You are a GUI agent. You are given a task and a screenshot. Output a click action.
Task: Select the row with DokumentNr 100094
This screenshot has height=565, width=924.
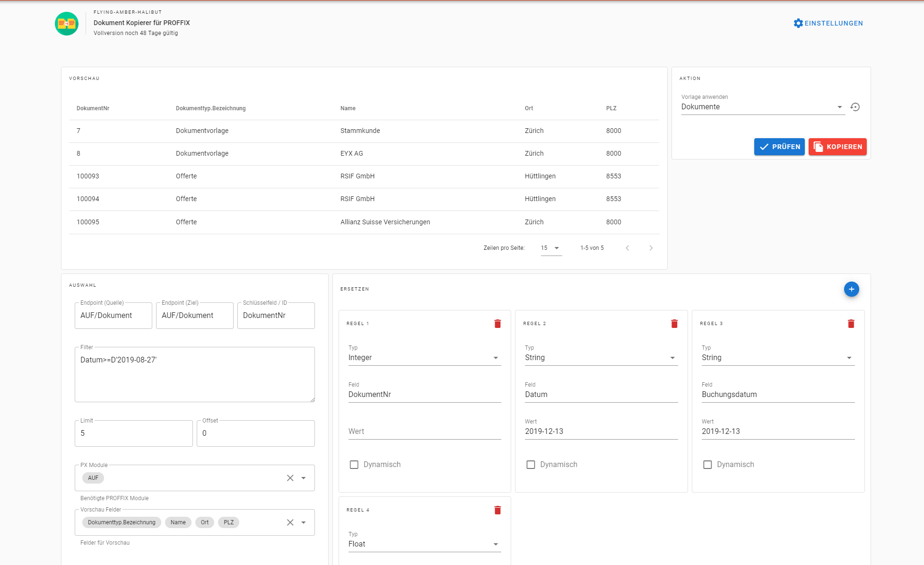(364, 199)
